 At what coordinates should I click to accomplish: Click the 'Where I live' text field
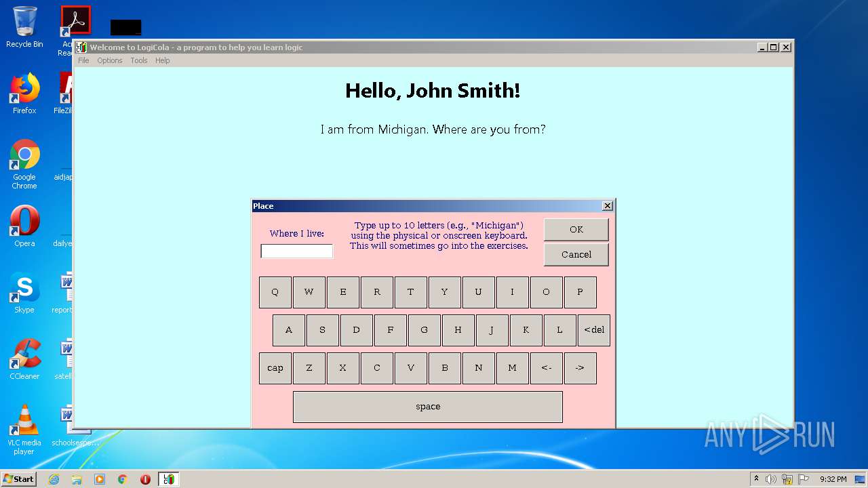[297, 251]
